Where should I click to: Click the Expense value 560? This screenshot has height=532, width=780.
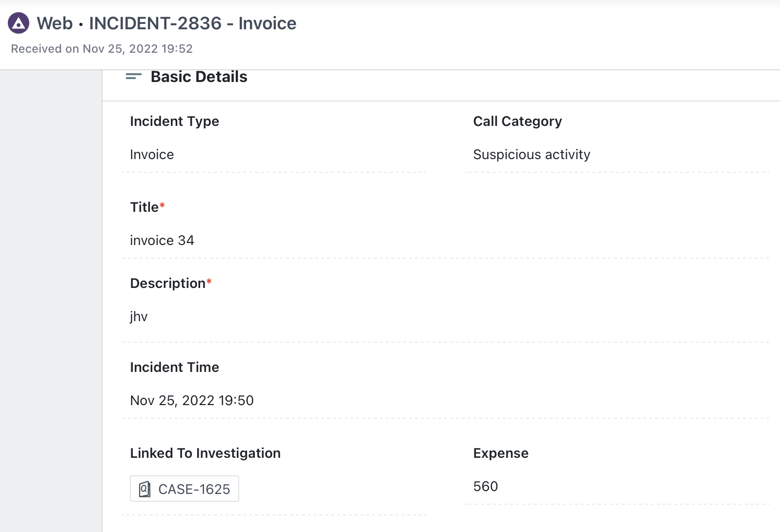point(486,487)
